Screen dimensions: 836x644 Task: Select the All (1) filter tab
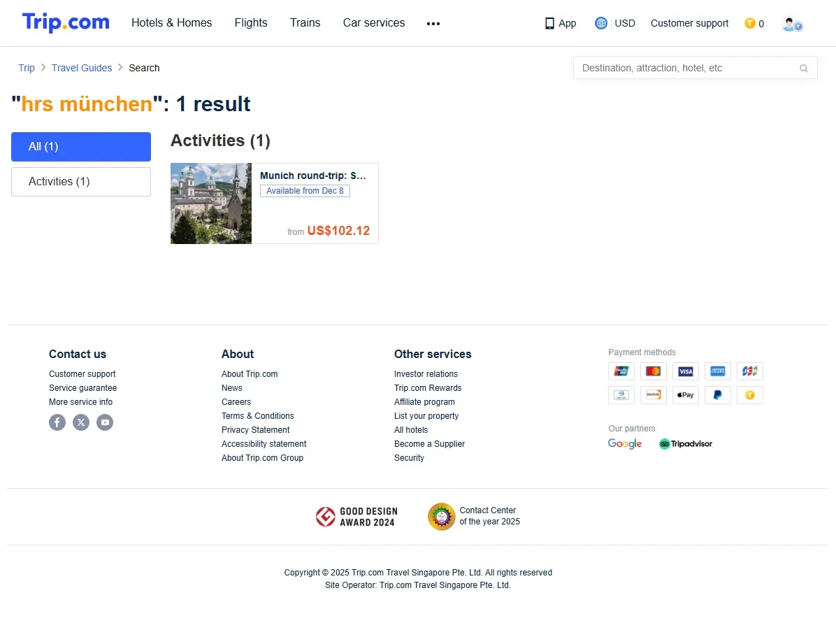[81, 147]
